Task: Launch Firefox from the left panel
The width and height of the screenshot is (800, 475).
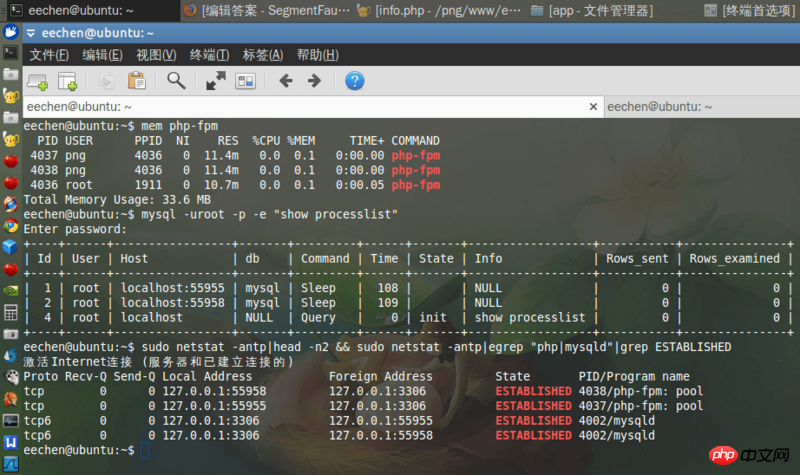Action: point(11,204)
